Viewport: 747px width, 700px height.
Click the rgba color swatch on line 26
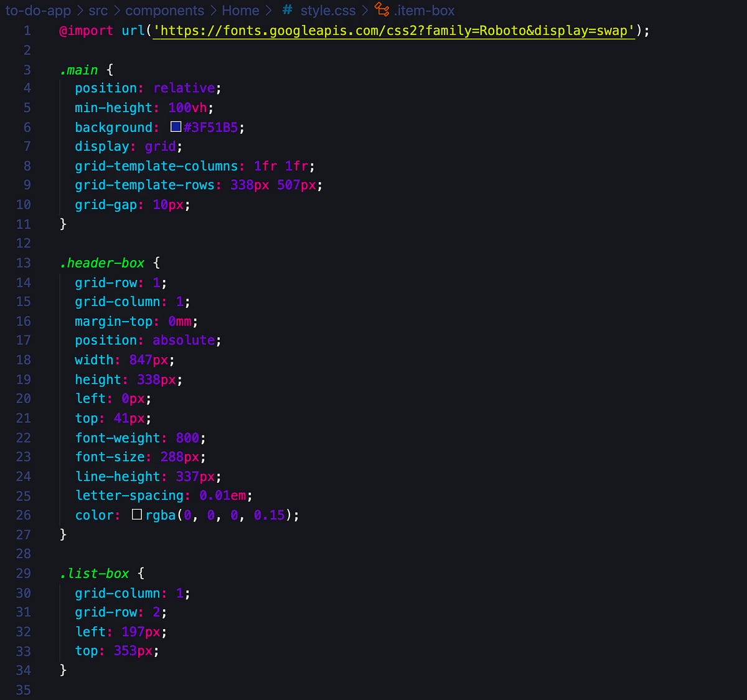click(x=136, y=515)
